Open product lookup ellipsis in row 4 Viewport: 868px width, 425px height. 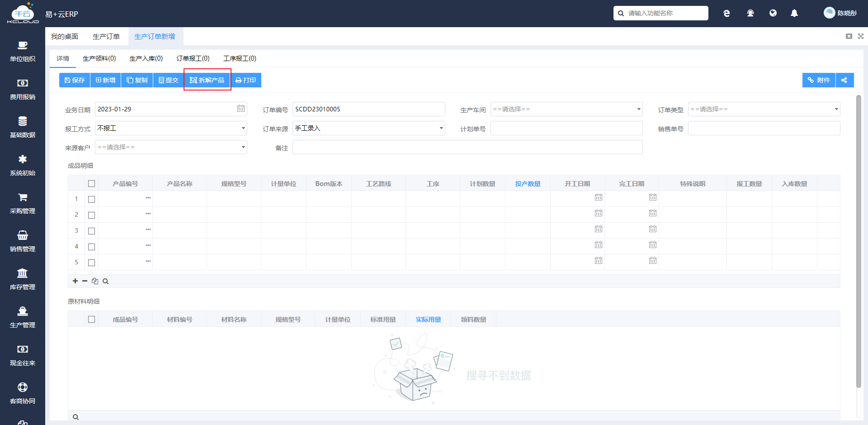pos(148,246)
